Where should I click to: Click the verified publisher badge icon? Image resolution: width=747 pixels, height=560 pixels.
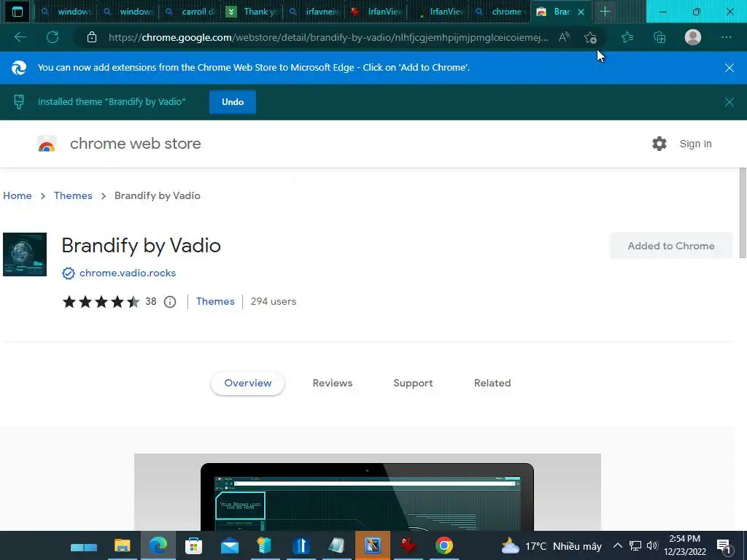[69, 273]
